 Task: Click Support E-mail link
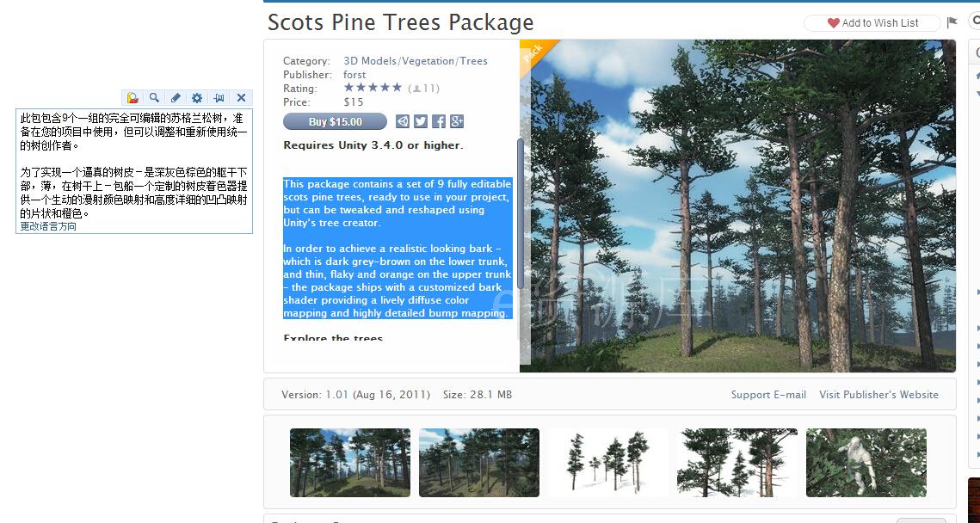coord(768,395)
